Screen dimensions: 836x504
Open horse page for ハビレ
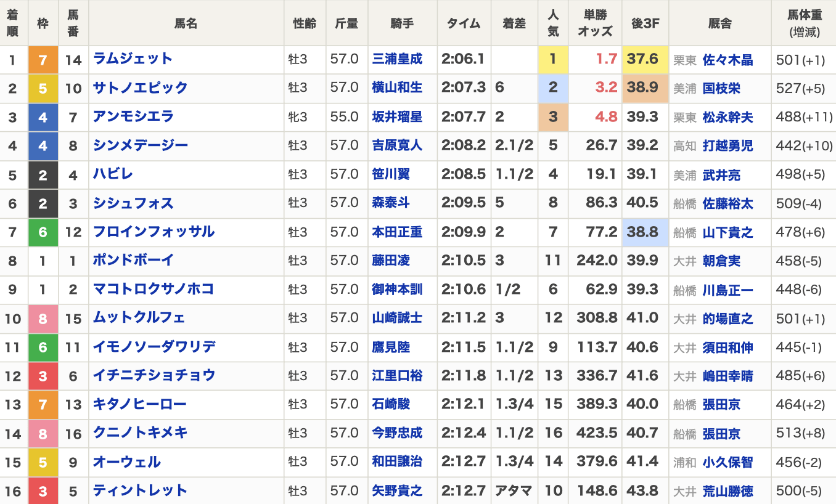click(x=113, y=174)
